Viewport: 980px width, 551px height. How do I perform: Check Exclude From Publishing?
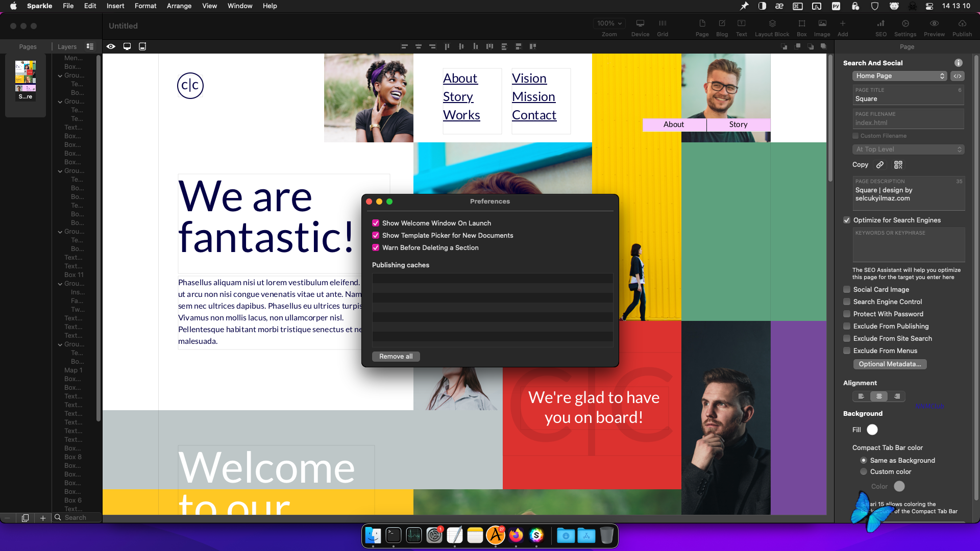pos(847,326)
